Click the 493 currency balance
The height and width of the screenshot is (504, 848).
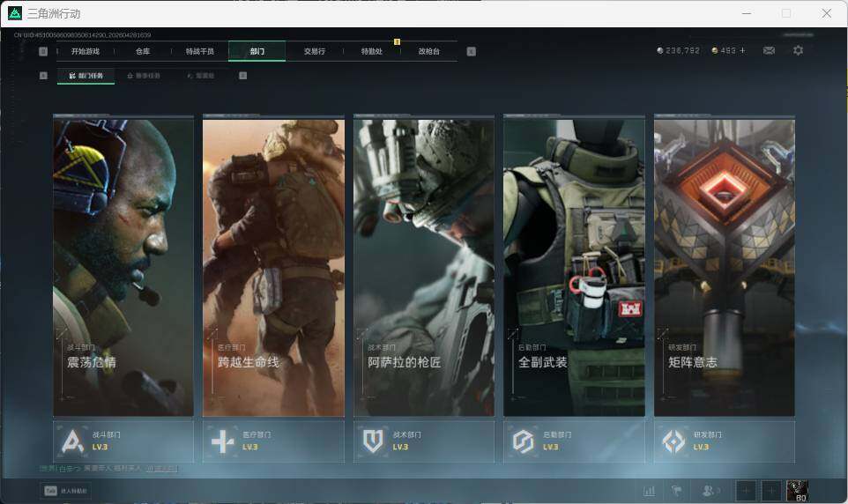(728, 50)
